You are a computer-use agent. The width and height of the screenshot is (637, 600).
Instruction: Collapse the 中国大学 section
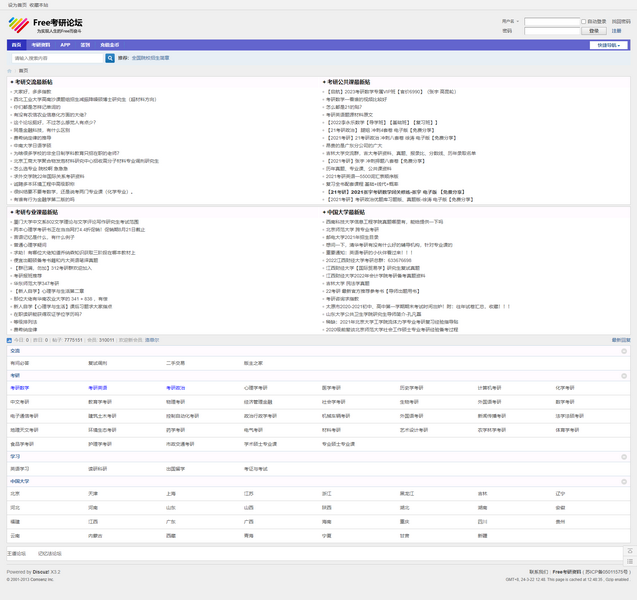624,481
